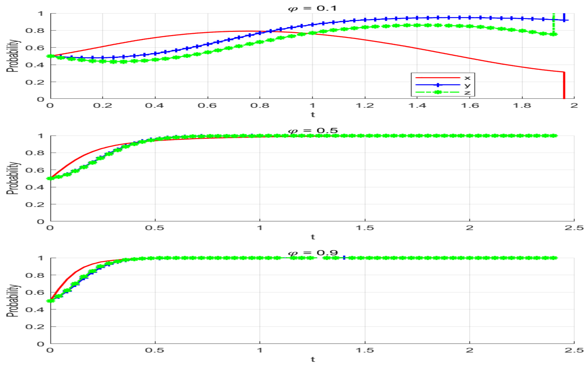
Task: Click the blue y line sample in legend
Action: pyautogui.click(x=438, y=85)
